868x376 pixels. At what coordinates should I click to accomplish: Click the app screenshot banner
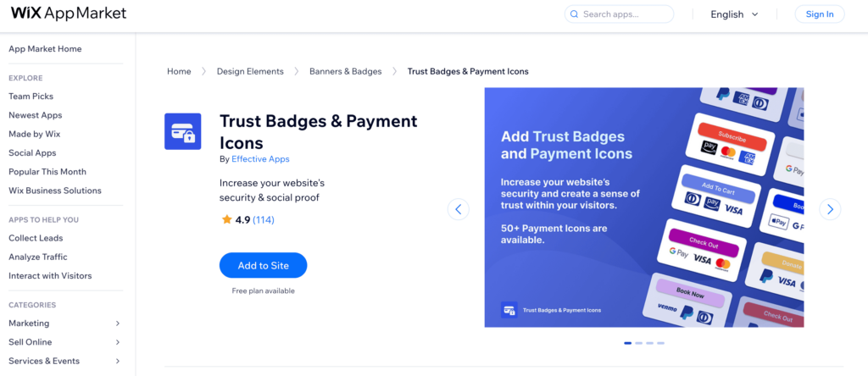(x=644, y=207)
